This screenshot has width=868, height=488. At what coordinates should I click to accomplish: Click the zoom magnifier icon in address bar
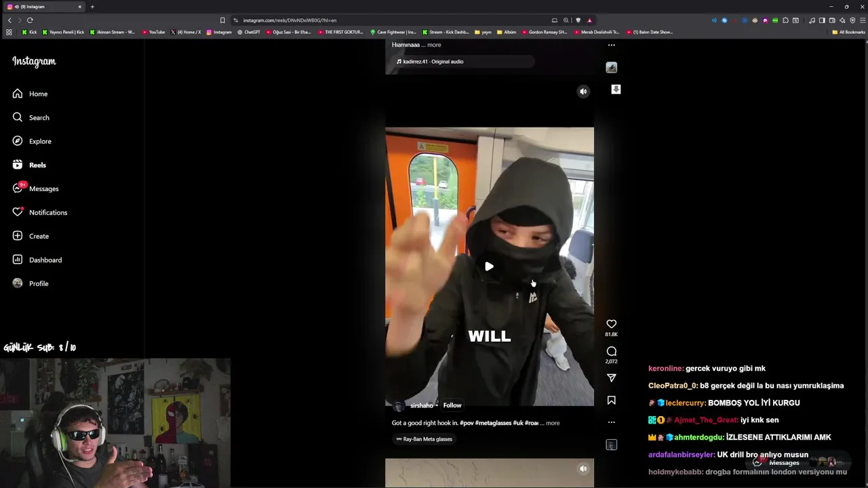point(566,20)
